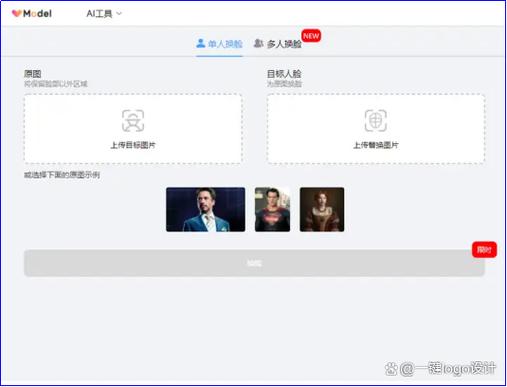The height and width of the screenshot is (387, 507).
Task: Click the face-scan icon above 上传目标图片
Action: [x=133, y=120]
